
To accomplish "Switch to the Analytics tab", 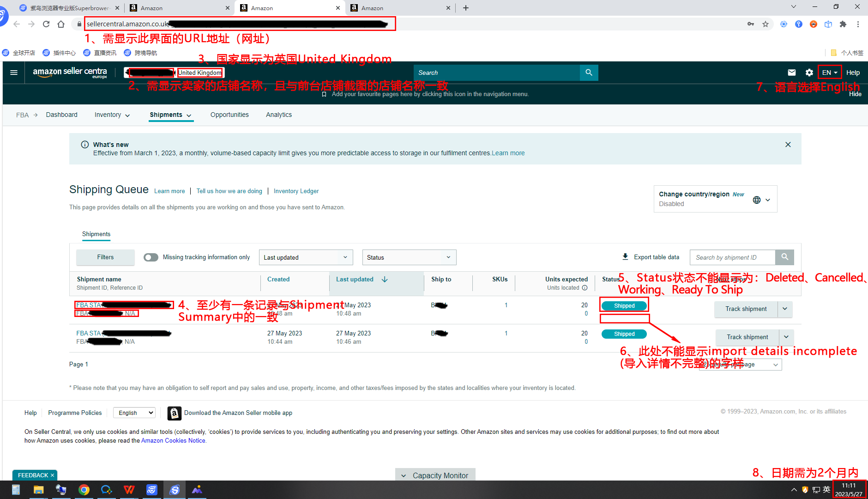I will pos(279,115).
